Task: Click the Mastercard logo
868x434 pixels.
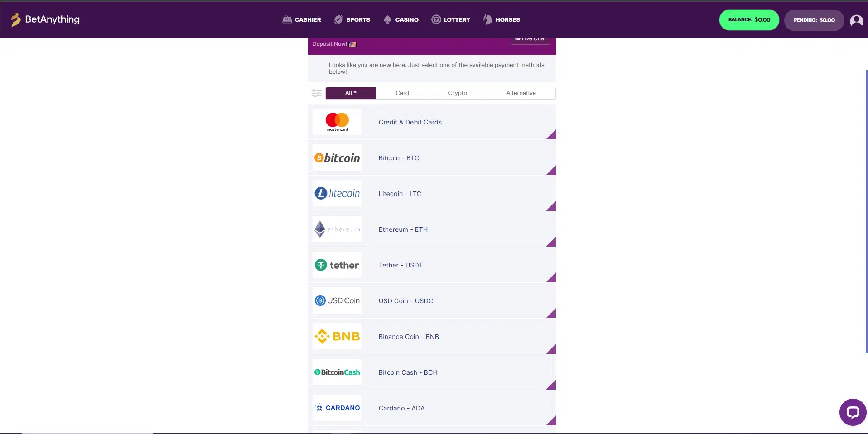Action: pos(337,122)
